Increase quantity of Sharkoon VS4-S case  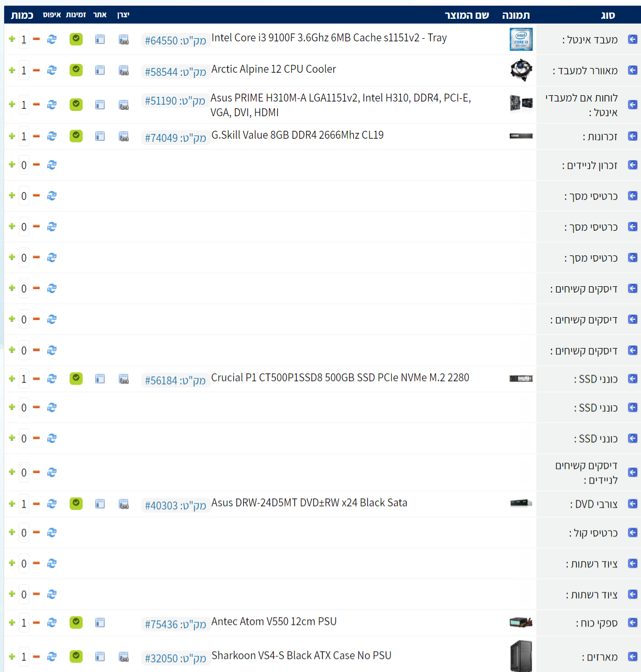pos(12,656)
